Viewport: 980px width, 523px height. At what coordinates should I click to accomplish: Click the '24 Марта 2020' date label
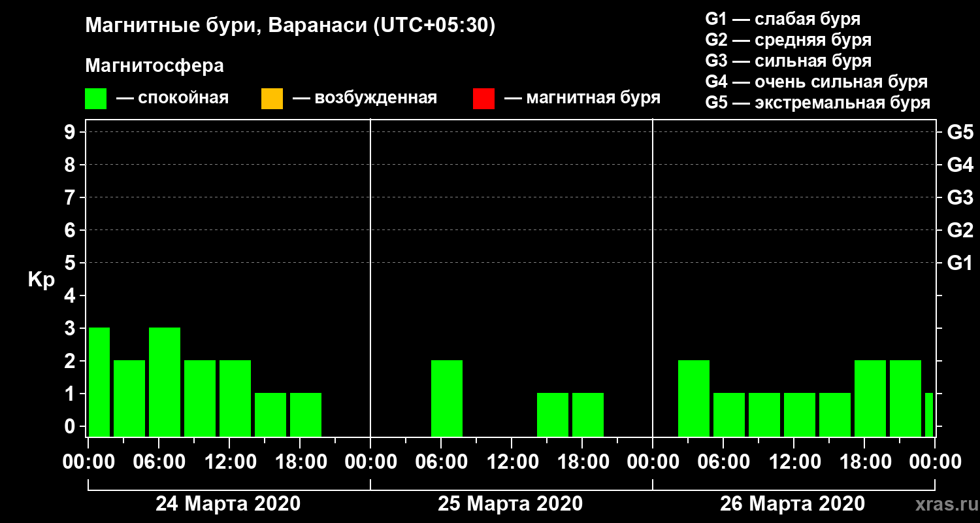(228, 504)
